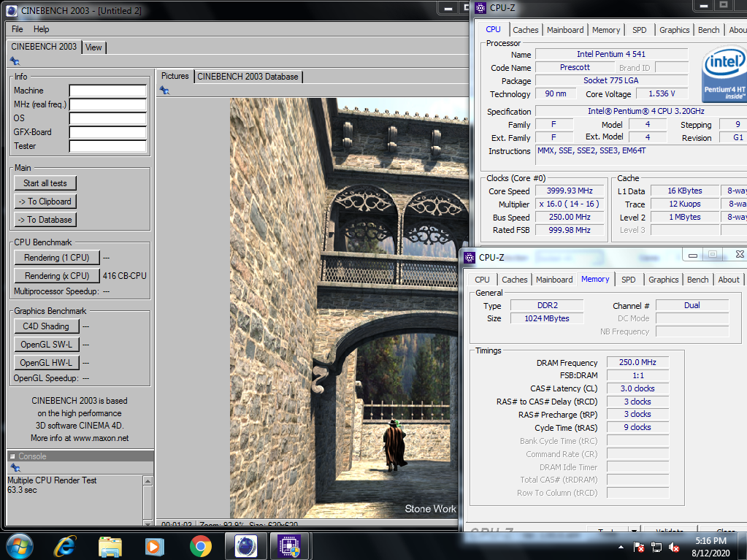Click the MHz (real freq.) input field
747x560 pixels.
pos(107,104)
